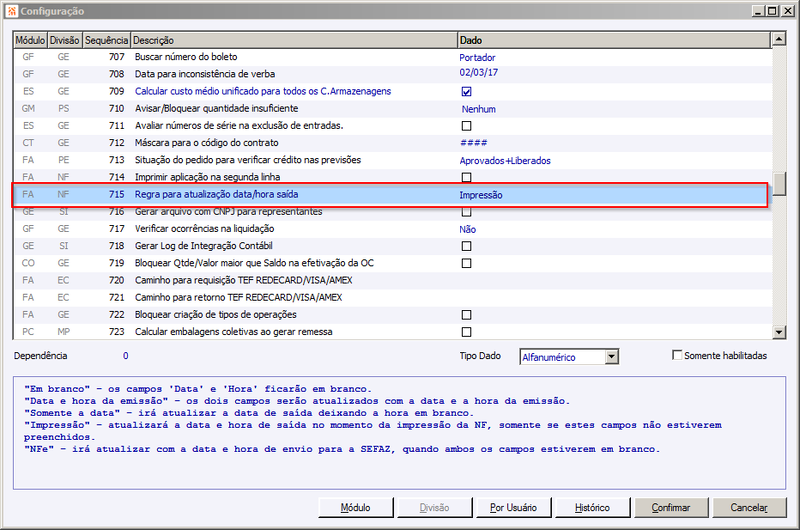
Task: Sort by the Sequência column header
Action: [x=106, y=40]
